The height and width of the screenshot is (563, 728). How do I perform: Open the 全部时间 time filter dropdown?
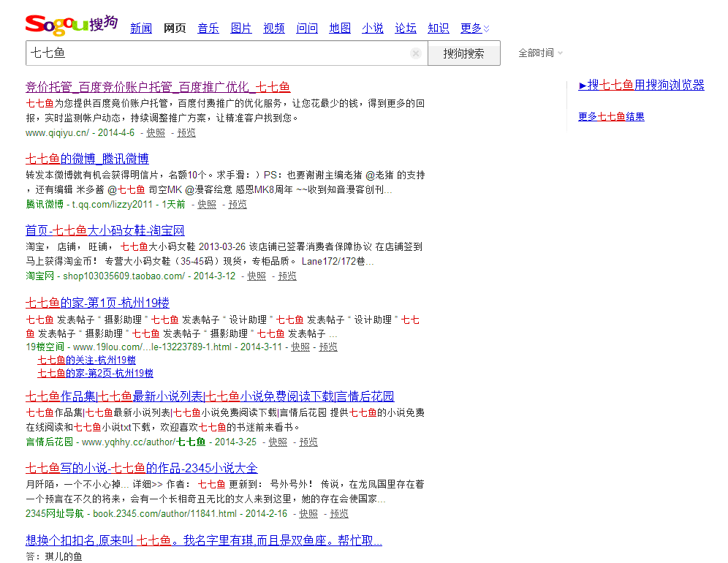pyautogui.click(x=540, y=53)
